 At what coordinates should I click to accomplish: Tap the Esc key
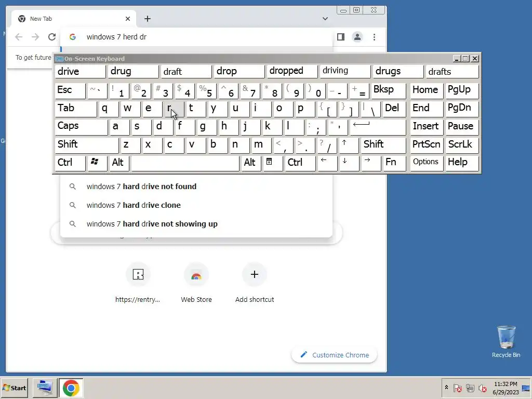(70, 90)
